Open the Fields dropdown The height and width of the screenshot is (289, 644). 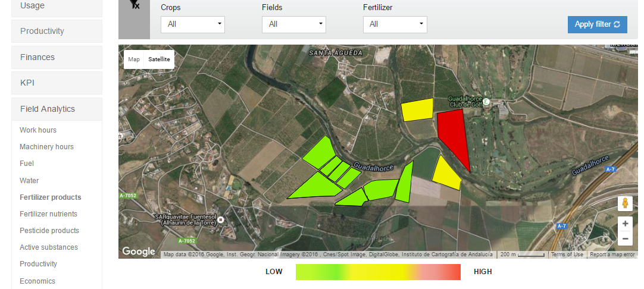pyautogui.click(x=294, y=24)
